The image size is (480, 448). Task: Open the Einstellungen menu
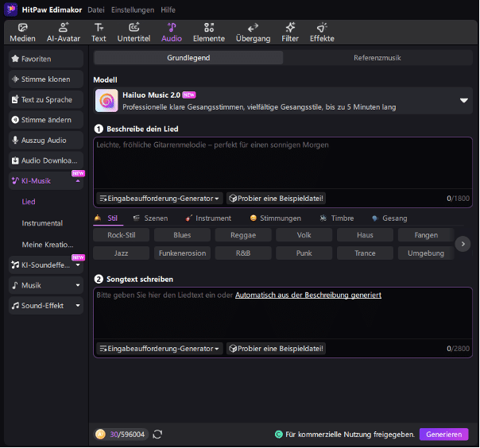pyautogui.click(x=133, y=10)
